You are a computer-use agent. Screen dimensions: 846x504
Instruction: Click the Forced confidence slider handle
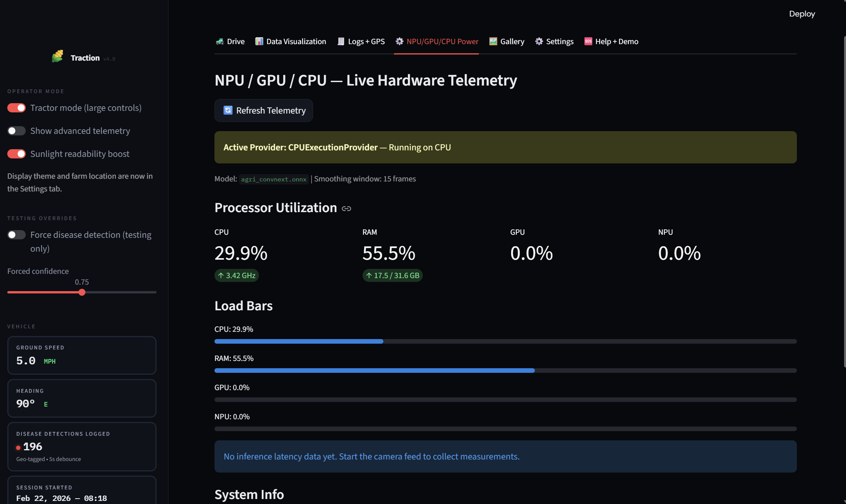[82, 292]
